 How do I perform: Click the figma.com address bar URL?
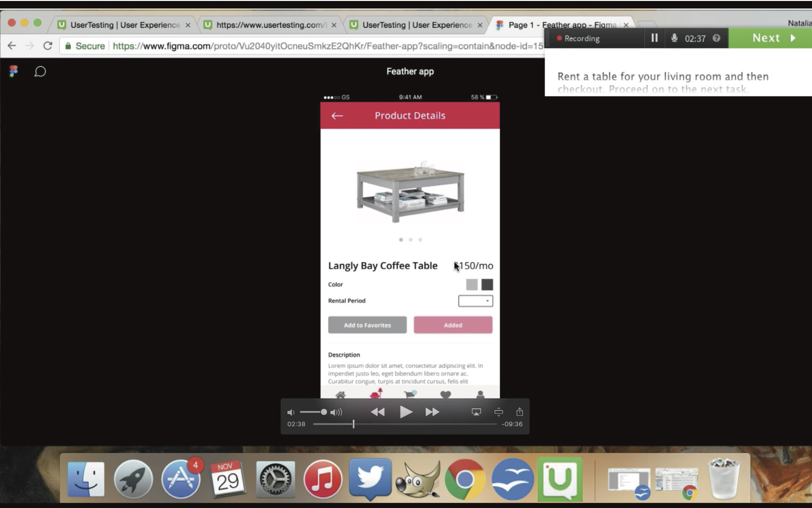[x=328, y=46]
